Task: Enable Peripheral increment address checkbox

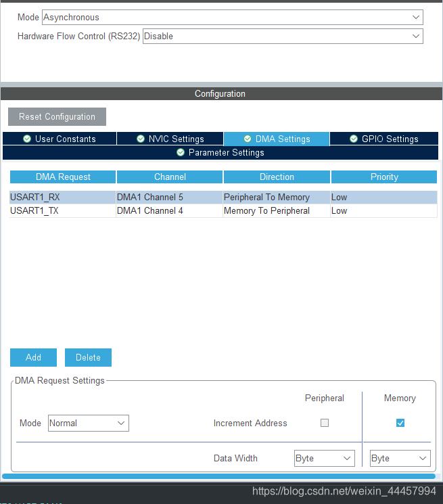Action: [x=325, y=423]
